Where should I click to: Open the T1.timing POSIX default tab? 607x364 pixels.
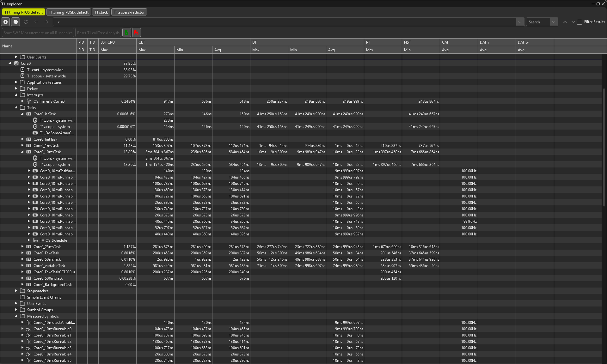coord(69,12)
